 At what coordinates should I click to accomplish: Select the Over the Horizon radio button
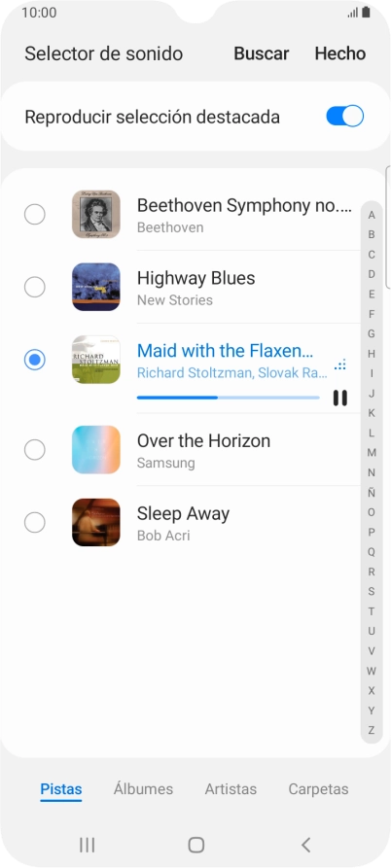pos(34,449)
